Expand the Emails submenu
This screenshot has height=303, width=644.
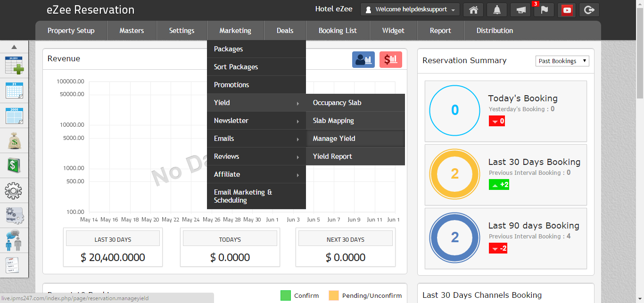tap(256, 139)
